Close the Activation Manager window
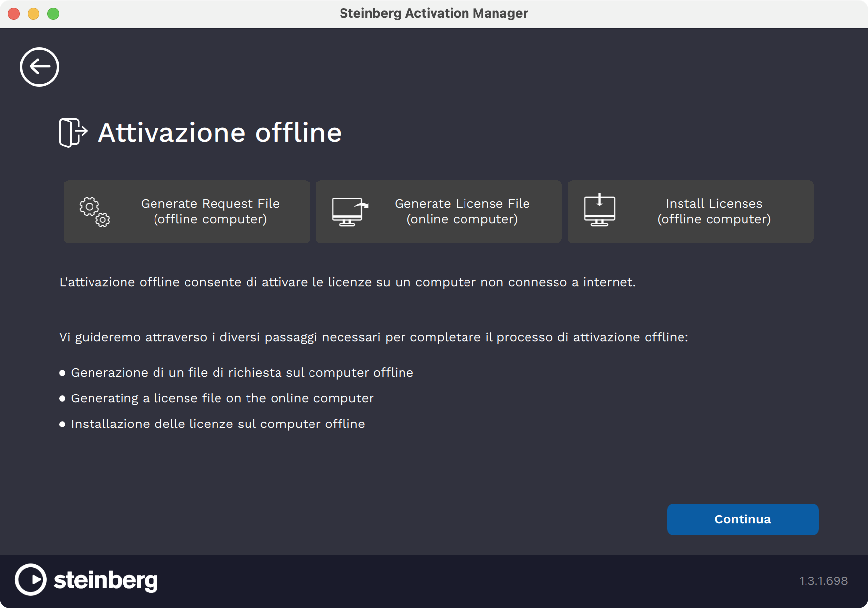This screenshot has width=868, height=608. coord(14,14)
